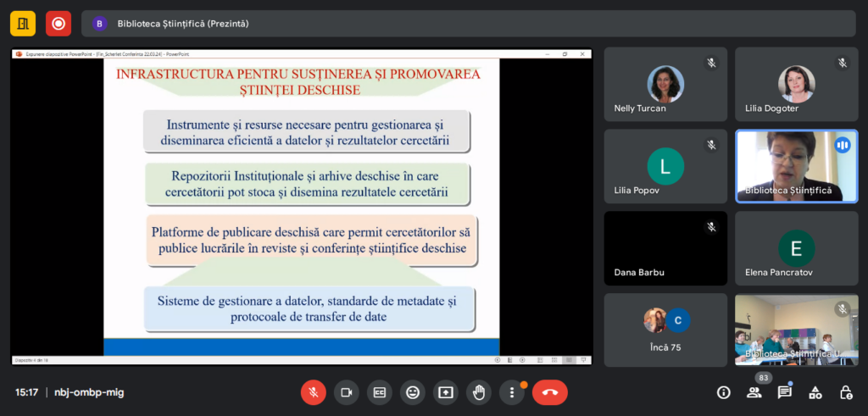Open the three-dot more options menu

[512, 392]
